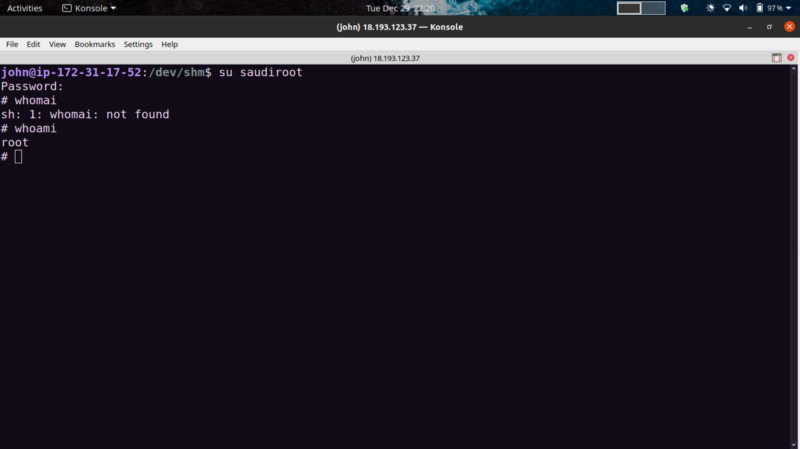Minimize the Konsole window
Image resolution: width=800 pixels, height=449 pixels.
click(749, 27)
